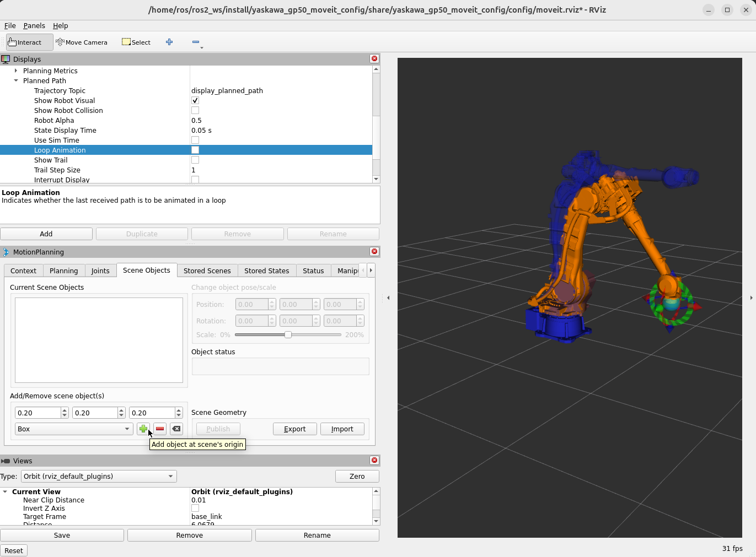This screenshot has height=557, width=756.
Task: Click the Views Remove button
Action: [190, 535]
